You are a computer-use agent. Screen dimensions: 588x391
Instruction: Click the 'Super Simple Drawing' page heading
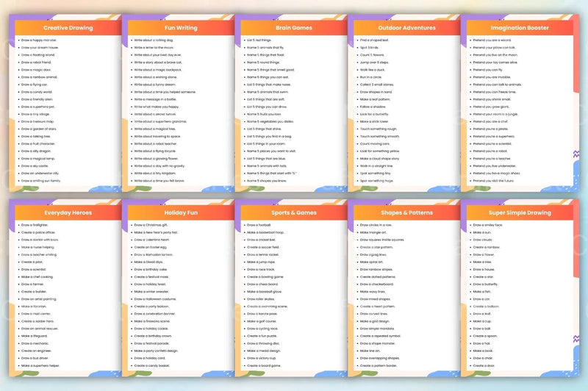click(x=520, y=212)
